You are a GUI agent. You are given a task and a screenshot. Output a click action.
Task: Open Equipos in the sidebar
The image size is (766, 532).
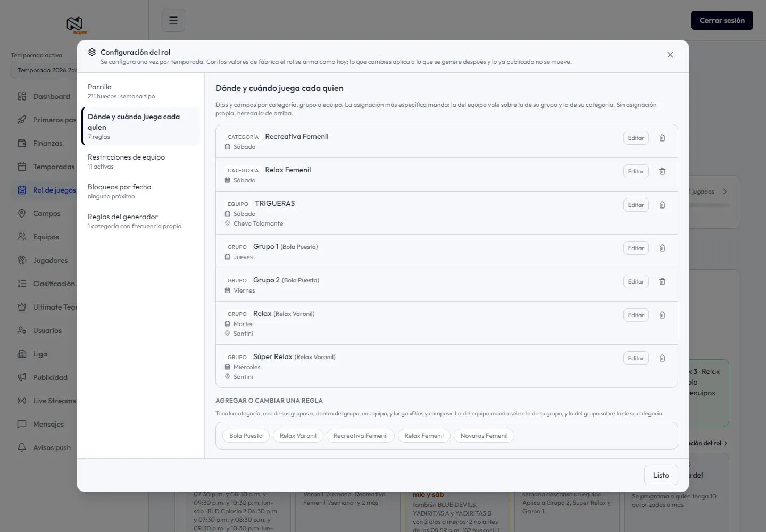click(x=44, y=237)
